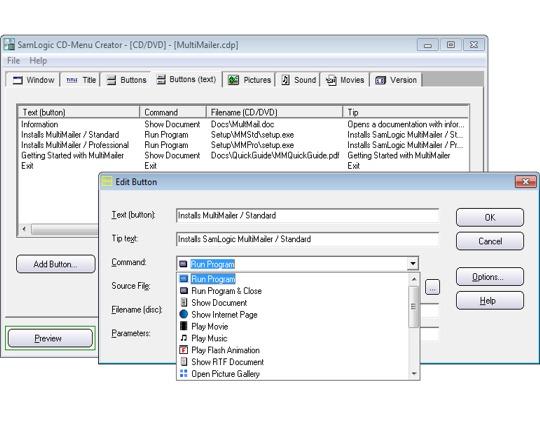
Task: Browse for source file with ... button
Action: click(432, 287)
